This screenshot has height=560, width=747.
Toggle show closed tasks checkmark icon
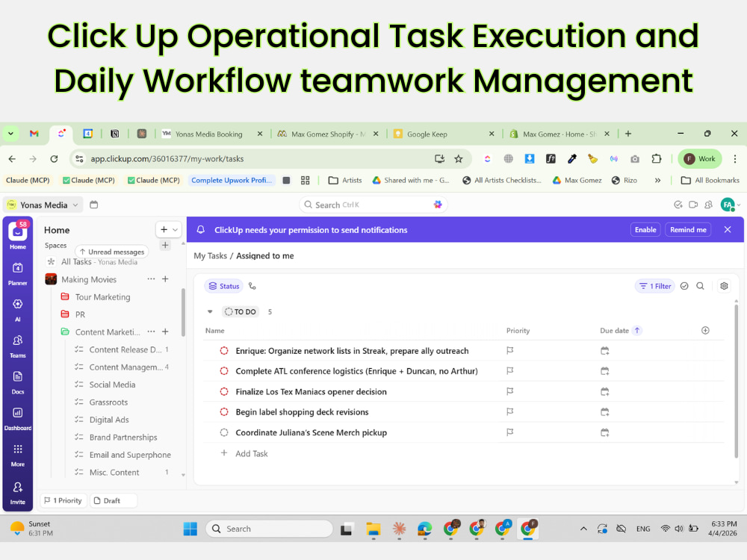(x=684, y=286)
